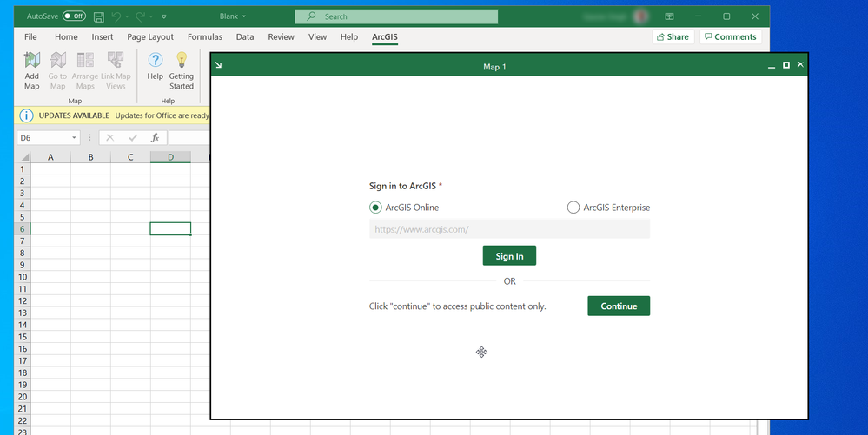Maximize the Map 1 window
868x435 pixels.
tap(786, 65)
